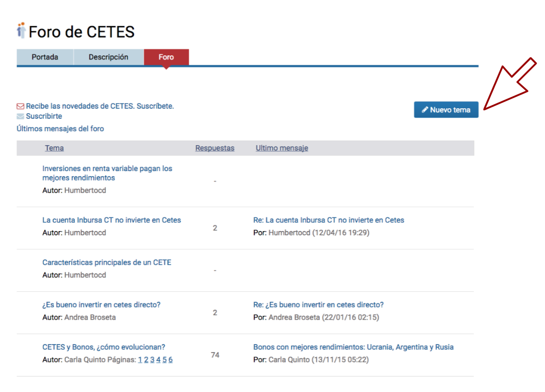Open topic '¿Es bueno invertir en cetes directo?'
The height and width of the screenshot is (392, 545).
tap(101, 305)
